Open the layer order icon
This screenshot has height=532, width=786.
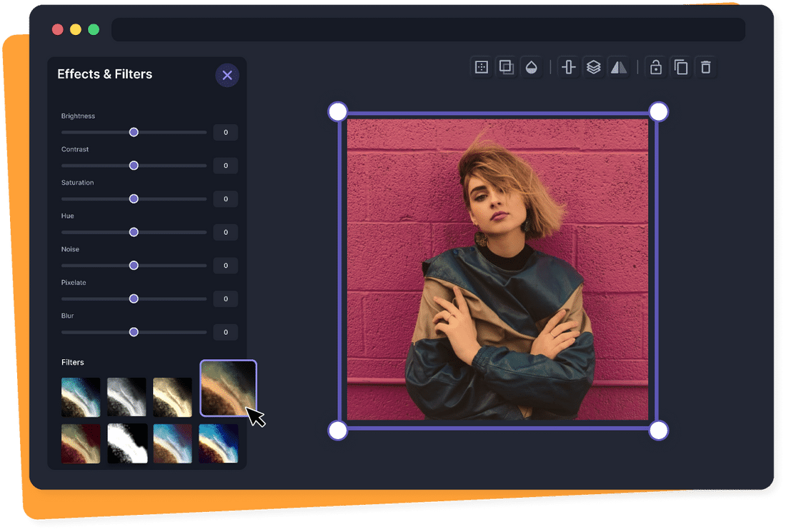[594, 66]
